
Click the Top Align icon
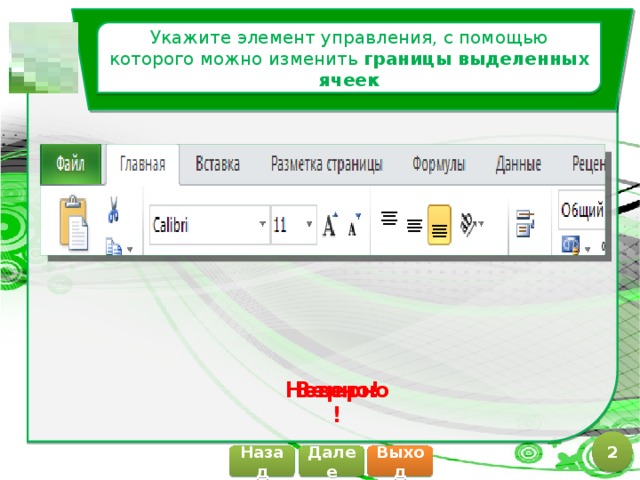coord(389,218)
